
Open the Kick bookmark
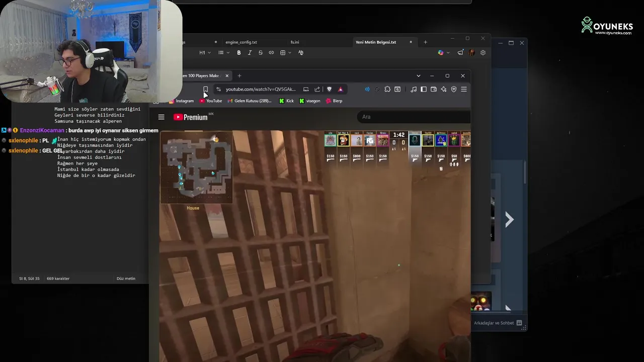coord(286,101)
